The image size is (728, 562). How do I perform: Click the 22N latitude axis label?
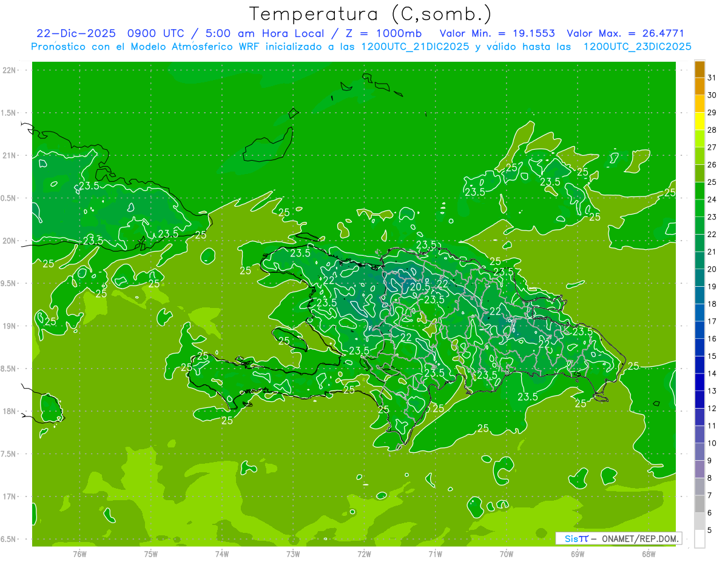pyautogui.click(x=9, y=70)
